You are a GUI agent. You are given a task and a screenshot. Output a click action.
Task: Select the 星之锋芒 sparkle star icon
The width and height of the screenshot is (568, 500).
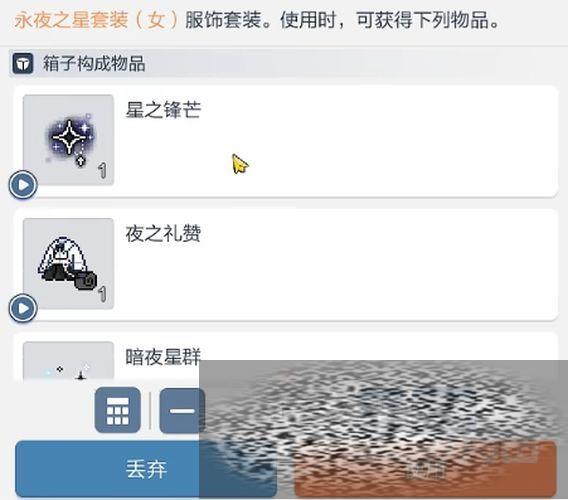[x=68, y=140]
